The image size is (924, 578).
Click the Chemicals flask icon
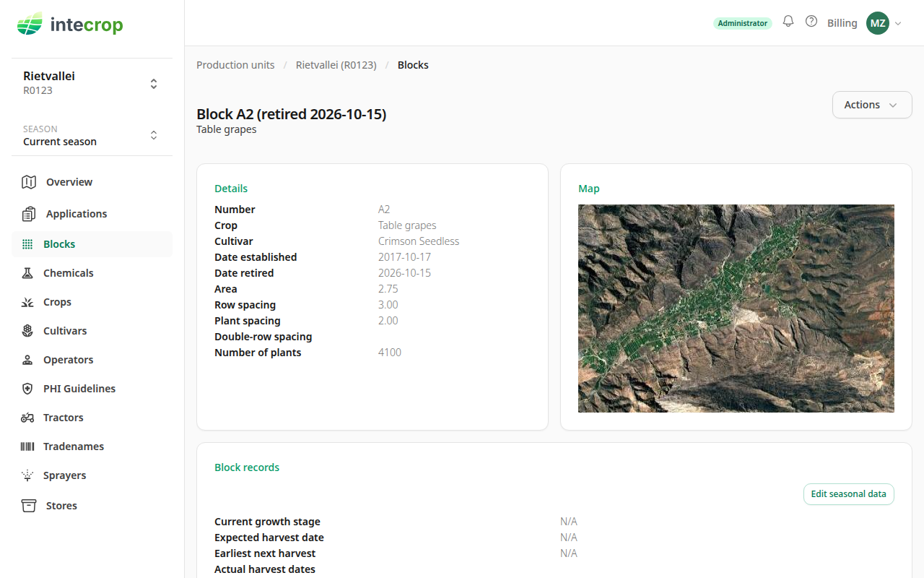(27, 273)
